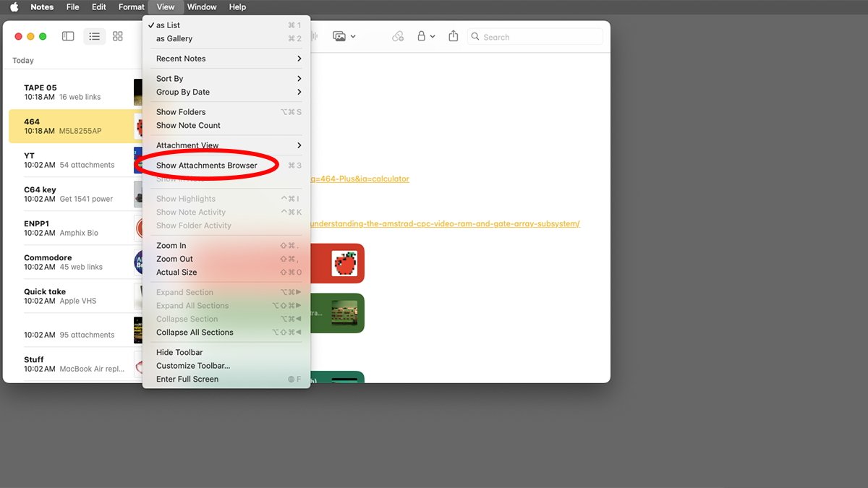Close the open View menu
Screen dimensions: 868x488
coord(166,7)
